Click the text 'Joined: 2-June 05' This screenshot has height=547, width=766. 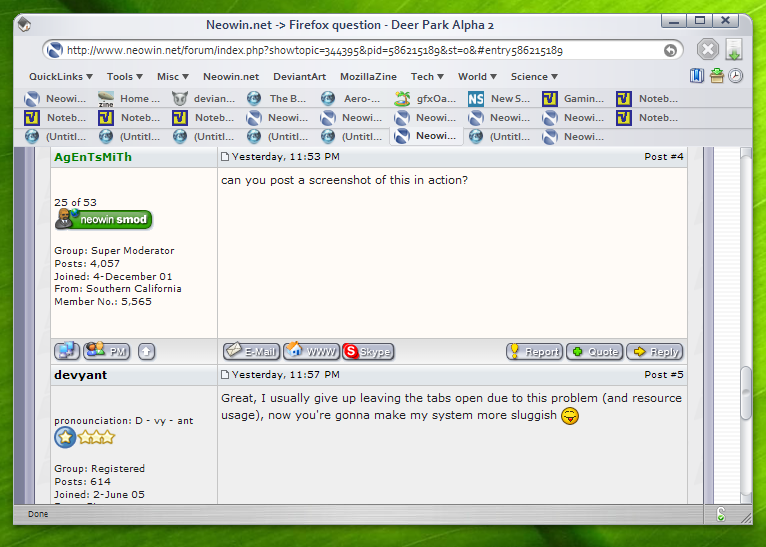coord(99,494)
